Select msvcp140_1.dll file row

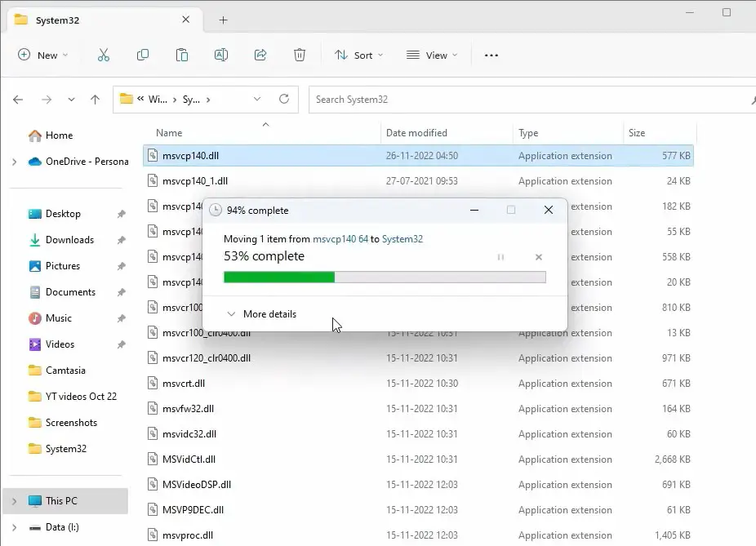tap(418, 180)
